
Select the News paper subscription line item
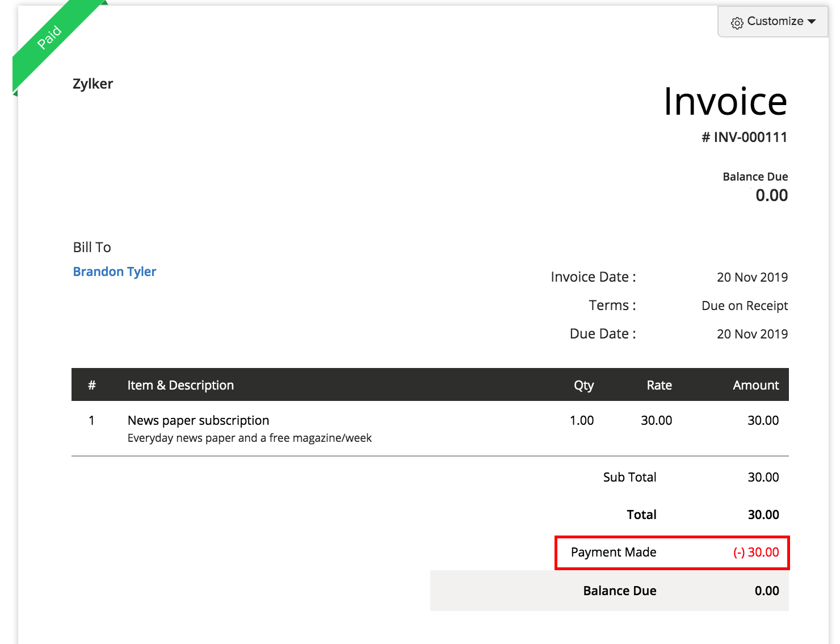(x=198, y=420)
